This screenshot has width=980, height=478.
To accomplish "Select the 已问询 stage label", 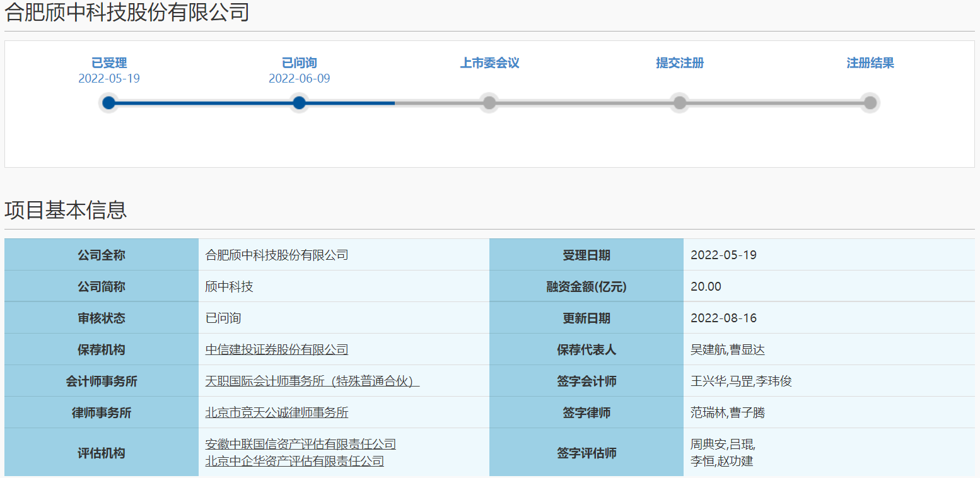I will pos(300,63).
